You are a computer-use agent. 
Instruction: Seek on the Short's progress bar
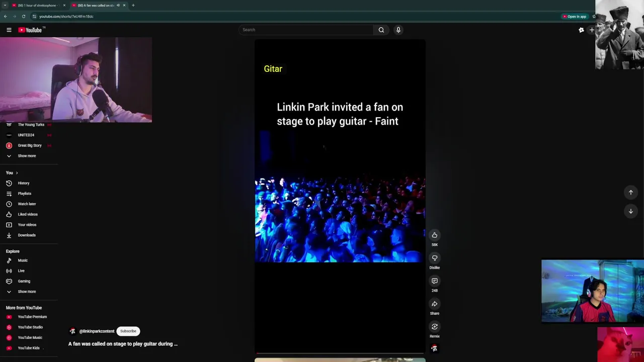(340, 353)
